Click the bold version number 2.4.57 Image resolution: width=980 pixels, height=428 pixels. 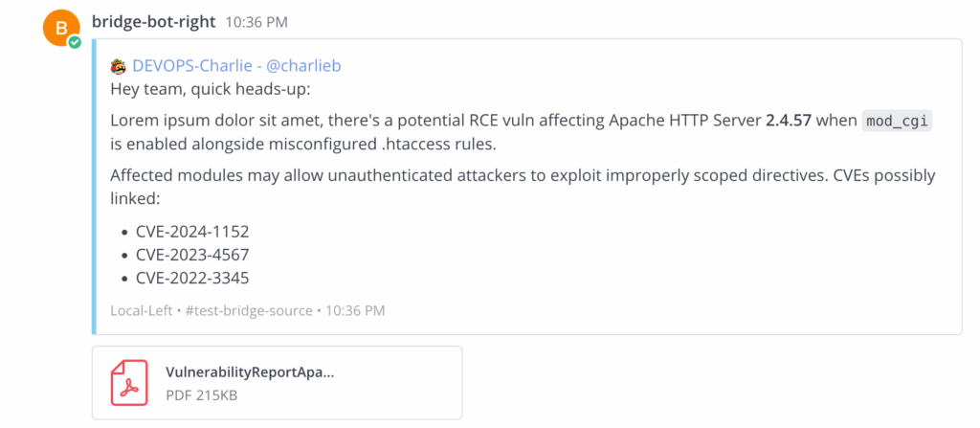[789, 121]
